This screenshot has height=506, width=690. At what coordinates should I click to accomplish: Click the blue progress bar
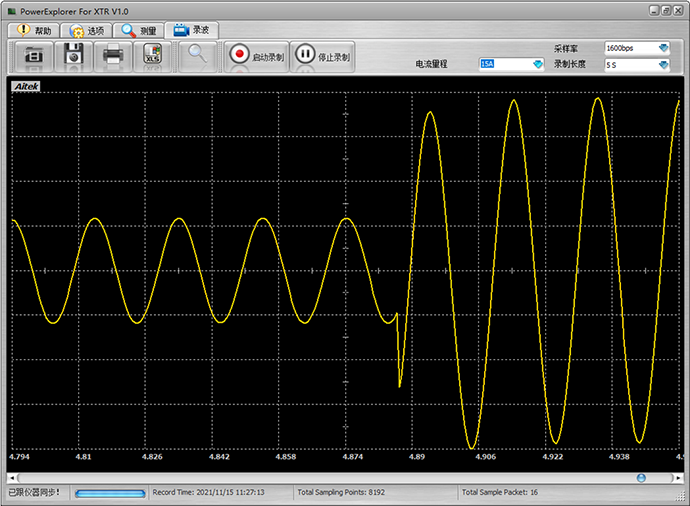110,493
